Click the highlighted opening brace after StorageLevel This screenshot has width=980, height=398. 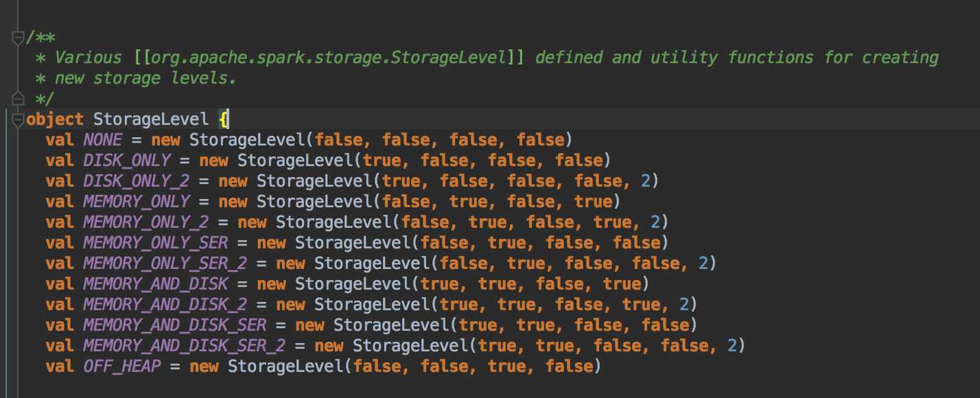pos(224,120)
